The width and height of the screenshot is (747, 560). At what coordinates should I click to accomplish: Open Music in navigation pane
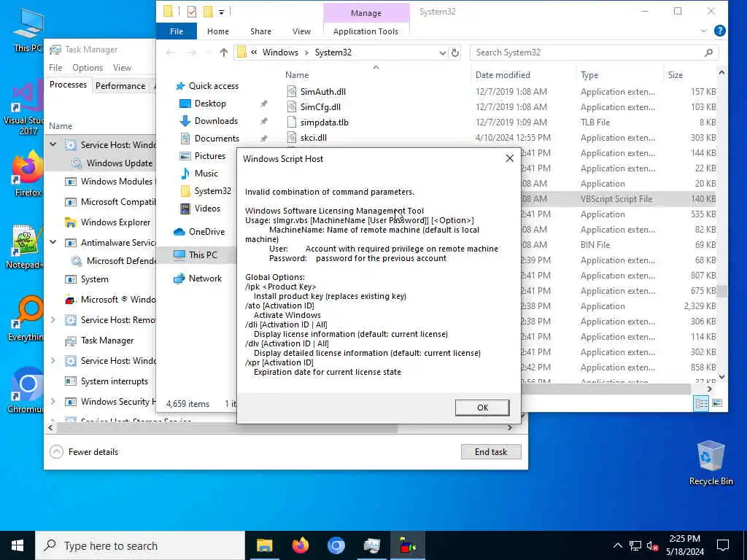[x=206, y=174]
